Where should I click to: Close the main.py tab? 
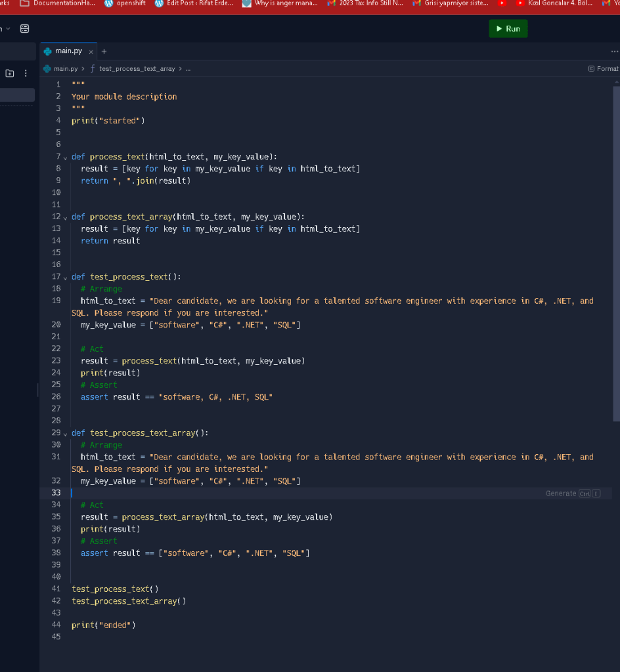91,52
